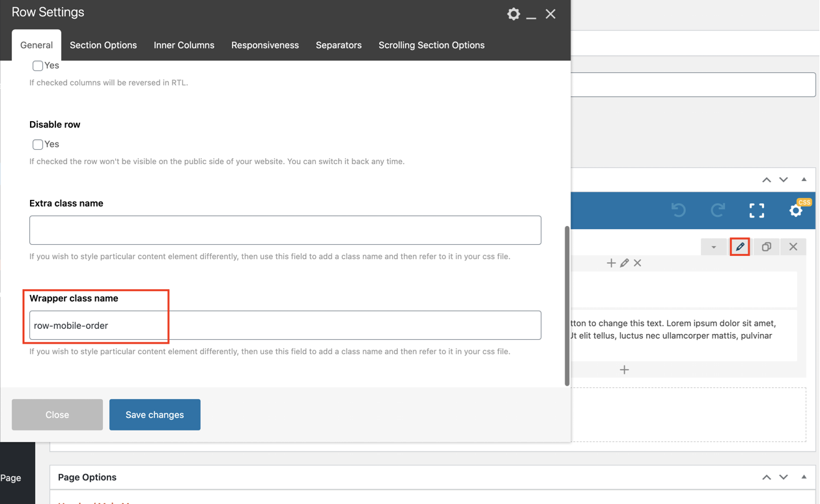Select the Responsiveness tab

[x=265, y=45]
